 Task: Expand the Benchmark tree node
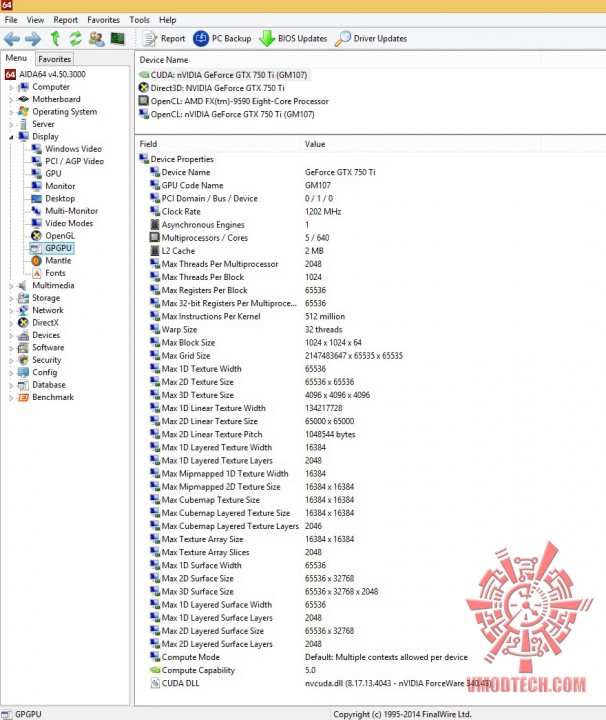[11, 398]
